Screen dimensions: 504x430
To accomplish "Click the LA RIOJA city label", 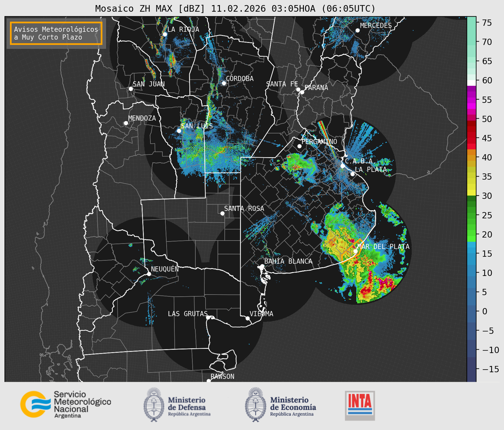I will point(183,29).
